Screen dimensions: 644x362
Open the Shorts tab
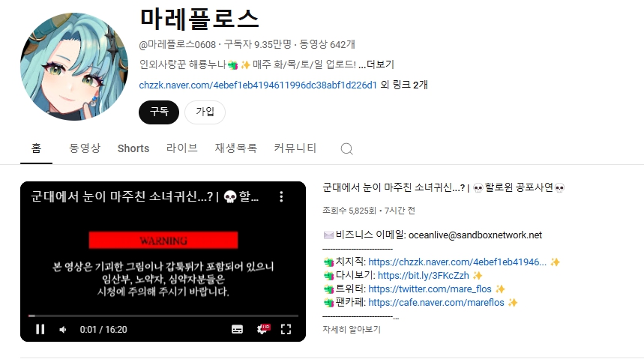pyautogui.click(x=133, y=148)
